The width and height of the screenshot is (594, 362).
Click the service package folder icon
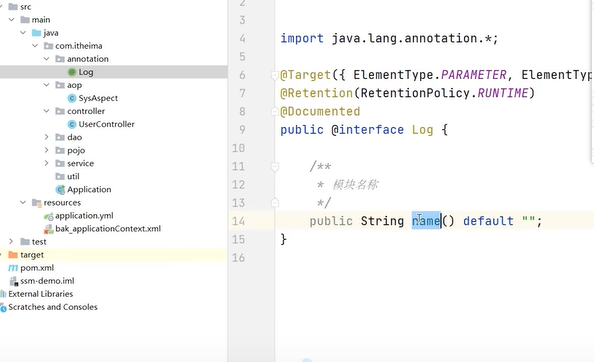pos(60,163)
